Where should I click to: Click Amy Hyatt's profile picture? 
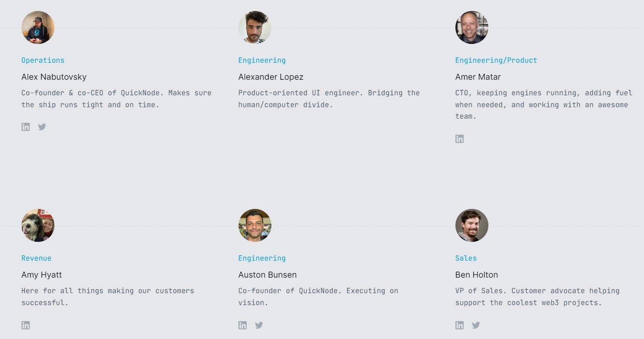38,225
